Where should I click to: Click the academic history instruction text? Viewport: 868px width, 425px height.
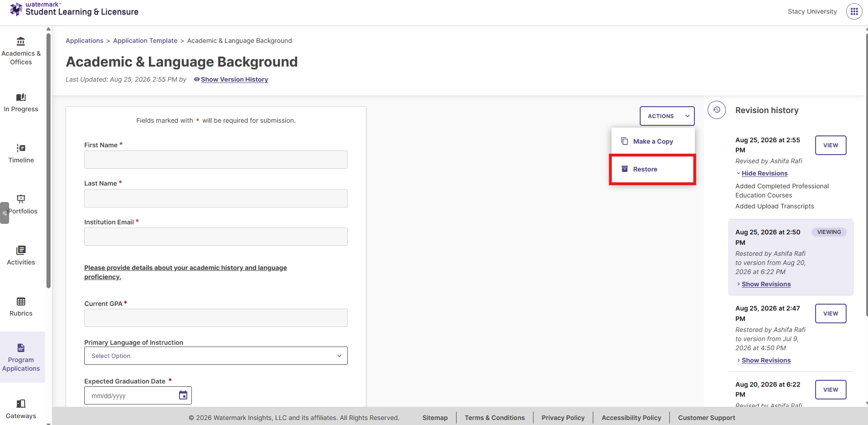(185, 272)
